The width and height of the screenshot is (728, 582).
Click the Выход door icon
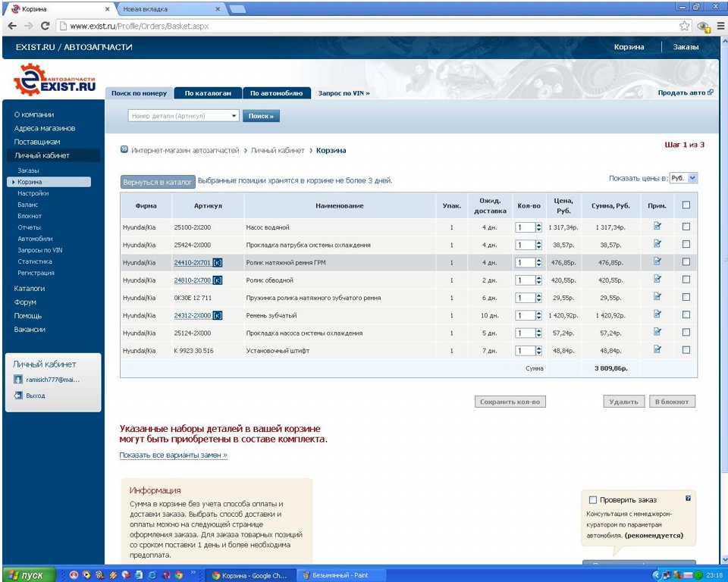click(x=18, y=396)
